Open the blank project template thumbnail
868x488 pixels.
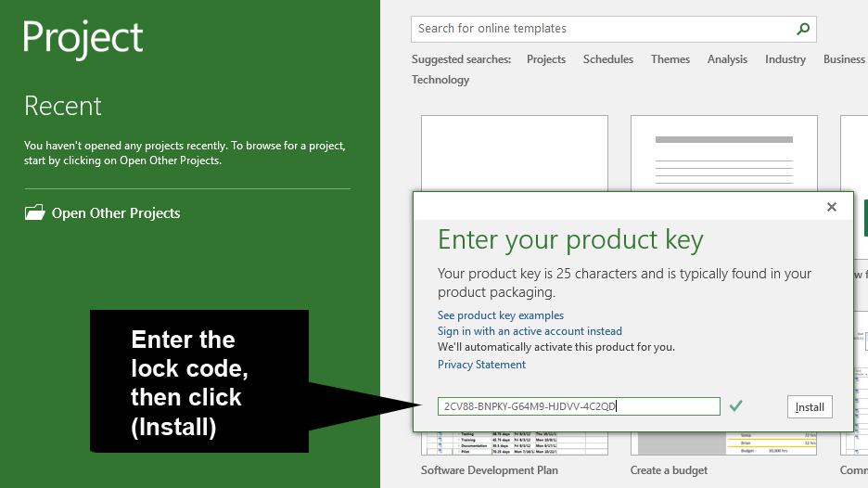[515, 153]
